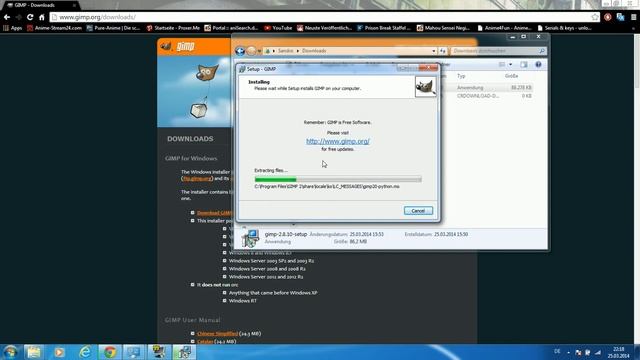640x360 pixels.
Task: Select the Anwendung 88.278 KB file row
Action: [488, 88]
